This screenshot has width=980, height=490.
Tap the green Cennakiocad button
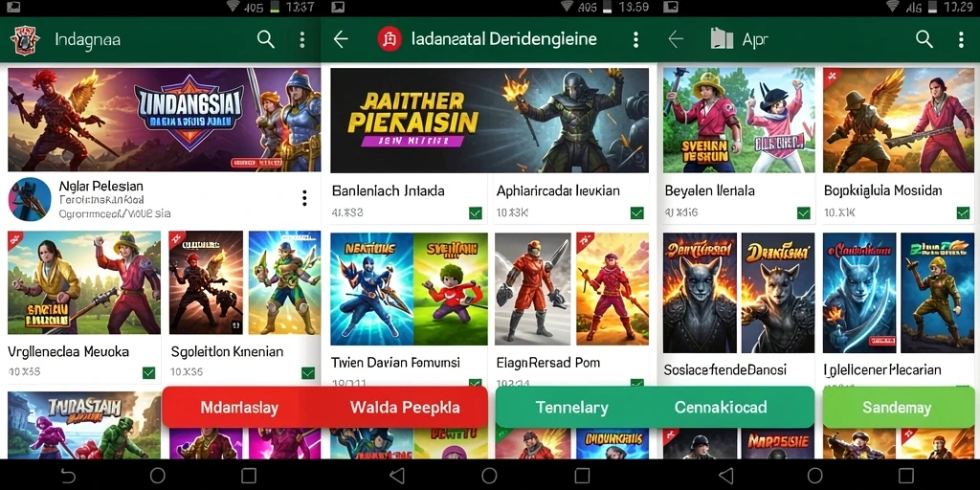pyautogui.click(x=721, y=408)
